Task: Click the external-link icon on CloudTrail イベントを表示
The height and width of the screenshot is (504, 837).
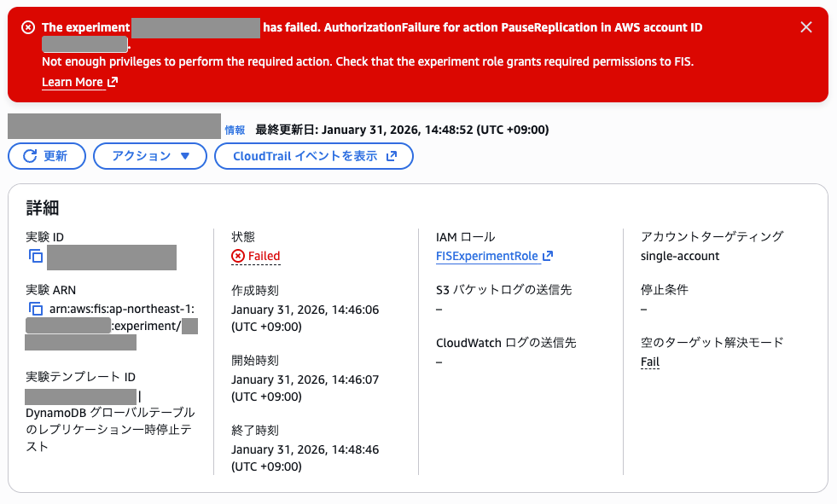Action: click(x=392, y=156)
